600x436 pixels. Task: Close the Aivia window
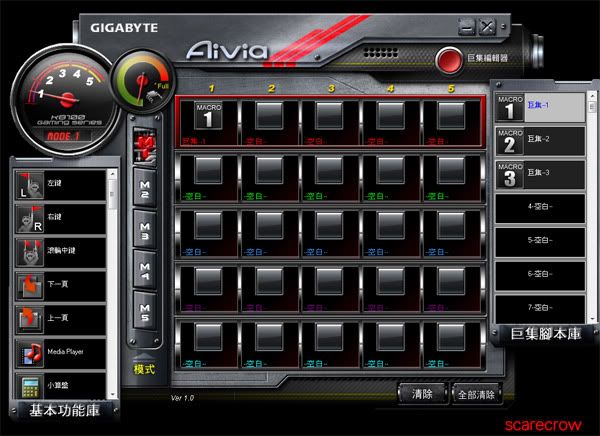click(x=487, y=27)
